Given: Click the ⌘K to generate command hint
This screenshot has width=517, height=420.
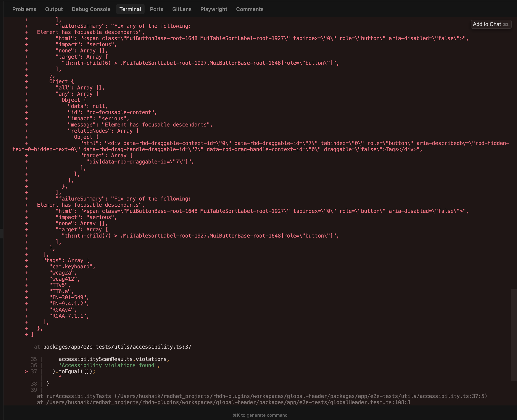Looking at the screenshot, I should tap(260, 415).
